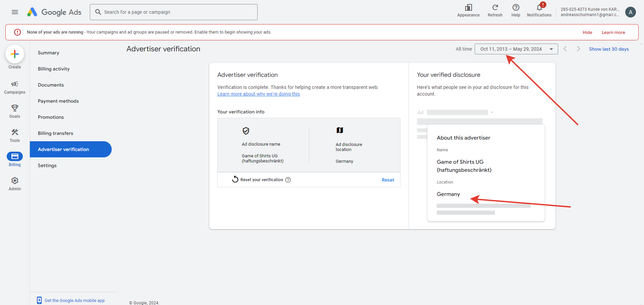Image resolution: width=644 pixels, height=305 pixels.
Task: Go to previous date range
Action: (x=565, y=49)
